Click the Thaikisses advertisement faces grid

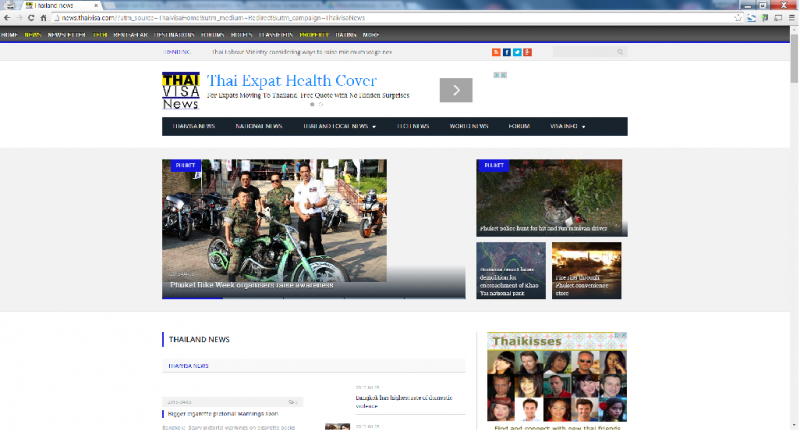pyautogui.click(x=557, y=385)
